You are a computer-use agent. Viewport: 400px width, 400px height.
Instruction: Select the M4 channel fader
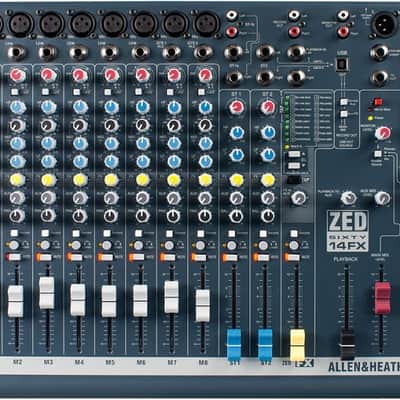point(78,300)
